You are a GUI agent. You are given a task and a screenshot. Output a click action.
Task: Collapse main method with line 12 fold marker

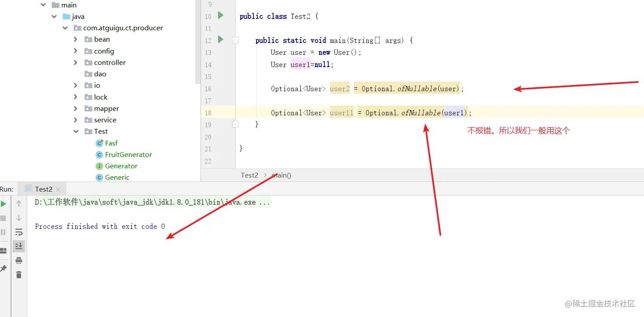pos(236,40)
